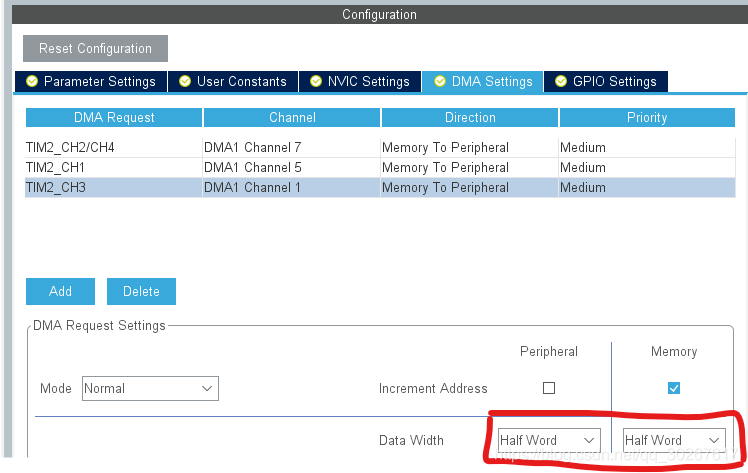Switch to the User Constants tab

(x=233, y=82)
